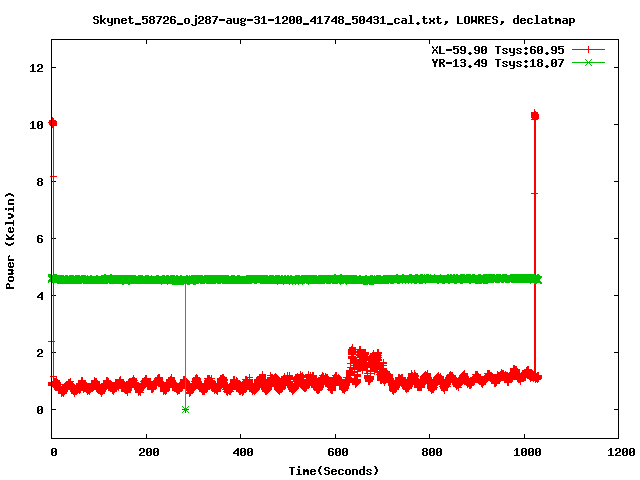640x480 pixels.
Task: Click the plot title naming the Skynet cal.txt file
Action: [x=333, y=20]
